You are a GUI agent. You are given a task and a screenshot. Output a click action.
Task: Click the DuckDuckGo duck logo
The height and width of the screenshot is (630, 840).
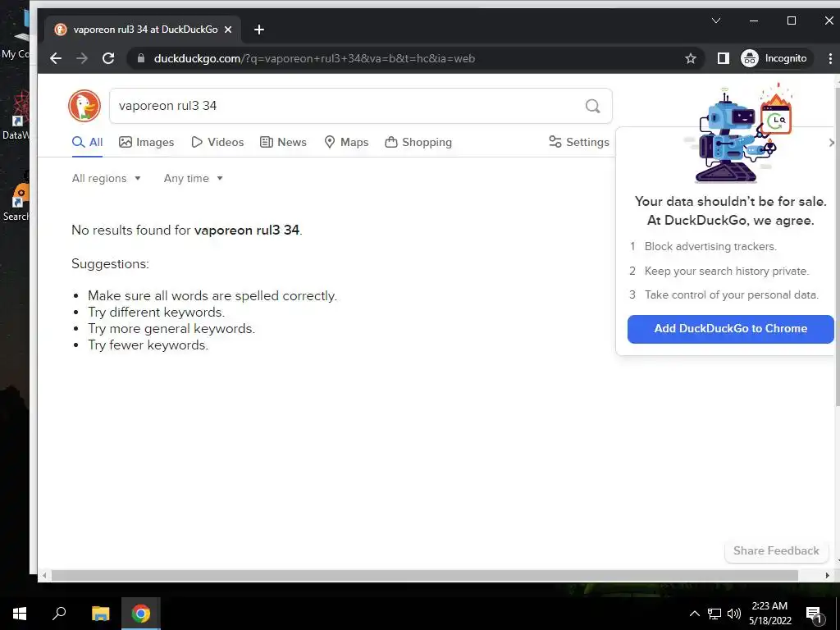click(84, 106)
